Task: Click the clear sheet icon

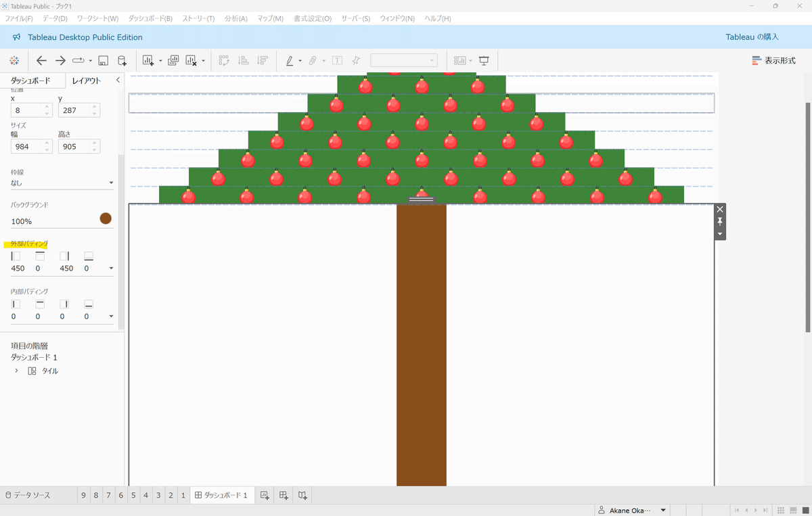Action: 191,61
